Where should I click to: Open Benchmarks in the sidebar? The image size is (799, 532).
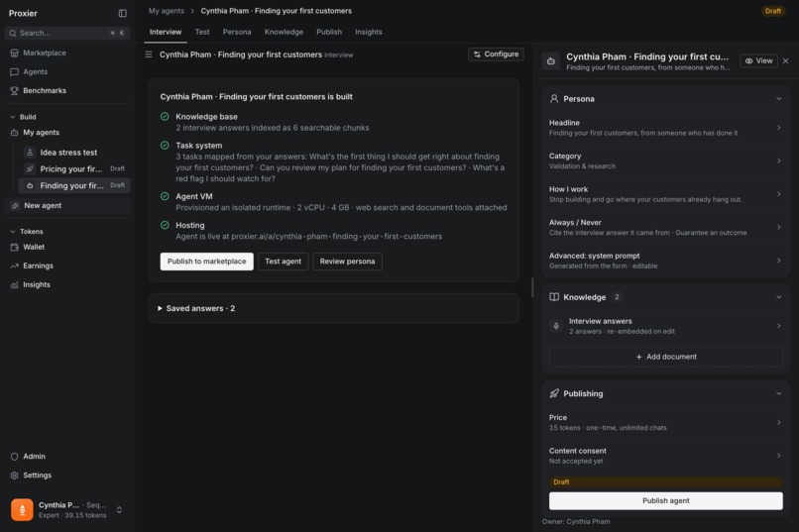click(67, 90)
